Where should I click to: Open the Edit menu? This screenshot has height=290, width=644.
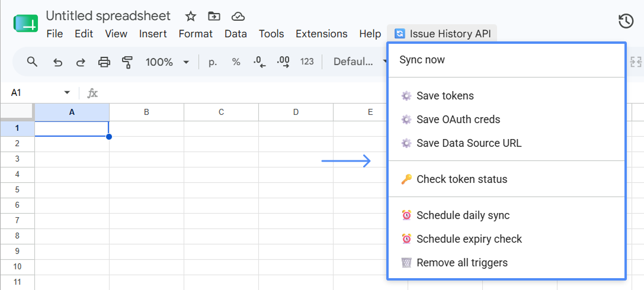[84, 34]
